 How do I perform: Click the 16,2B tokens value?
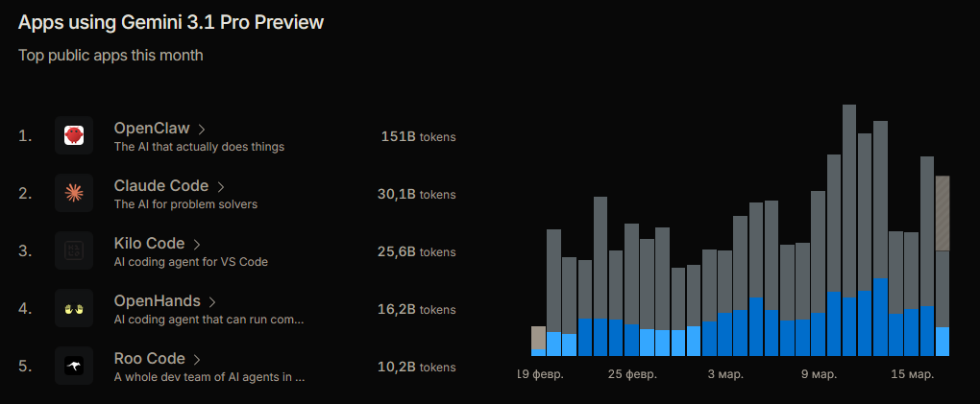click(416, 310)
